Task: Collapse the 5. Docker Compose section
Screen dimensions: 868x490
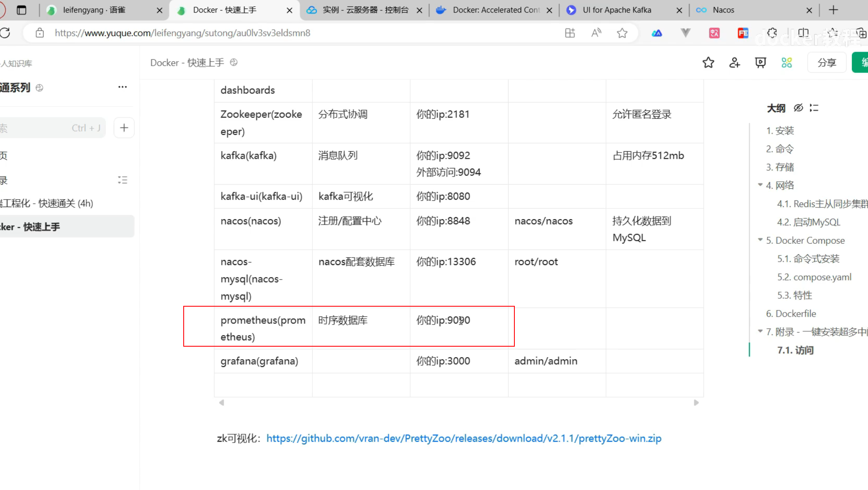Action: (x=760, y=240)
